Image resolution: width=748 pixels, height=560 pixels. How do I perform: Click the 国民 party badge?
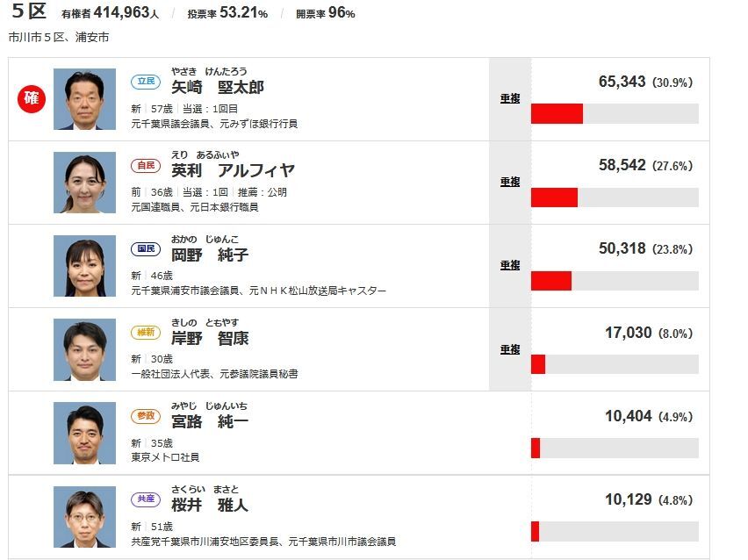click(x=146, y=249)
